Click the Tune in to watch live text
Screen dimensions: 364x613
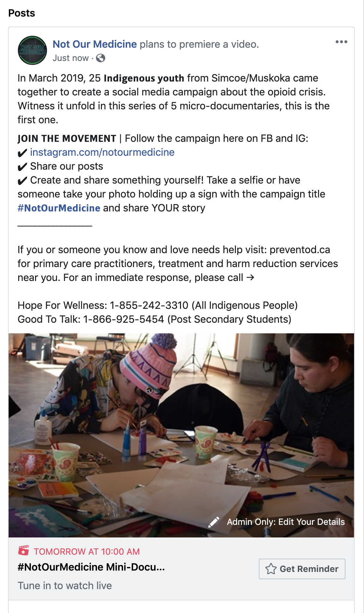pos(65,585)
